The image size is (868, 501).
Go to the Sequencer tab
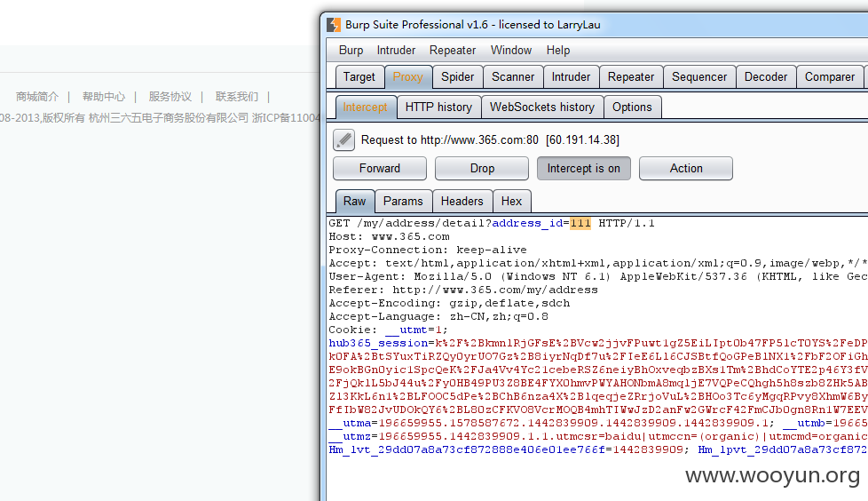[x=699, y=77]
